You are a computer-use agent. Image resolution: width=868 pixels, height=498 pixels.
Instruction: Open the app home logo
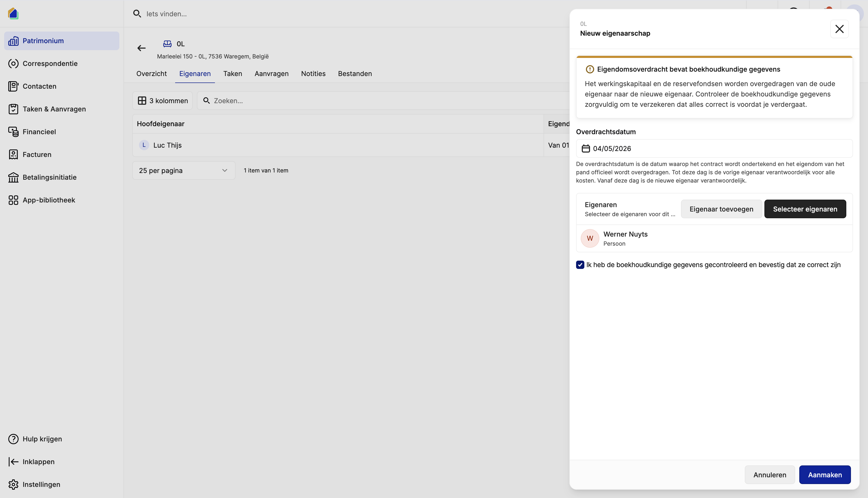[13, 13]
